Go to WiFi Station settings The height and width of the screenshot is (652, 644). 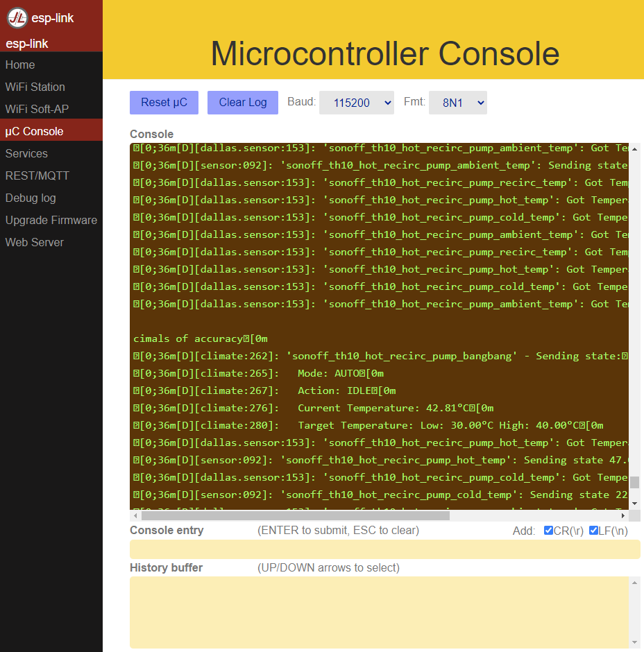point(35,87)
